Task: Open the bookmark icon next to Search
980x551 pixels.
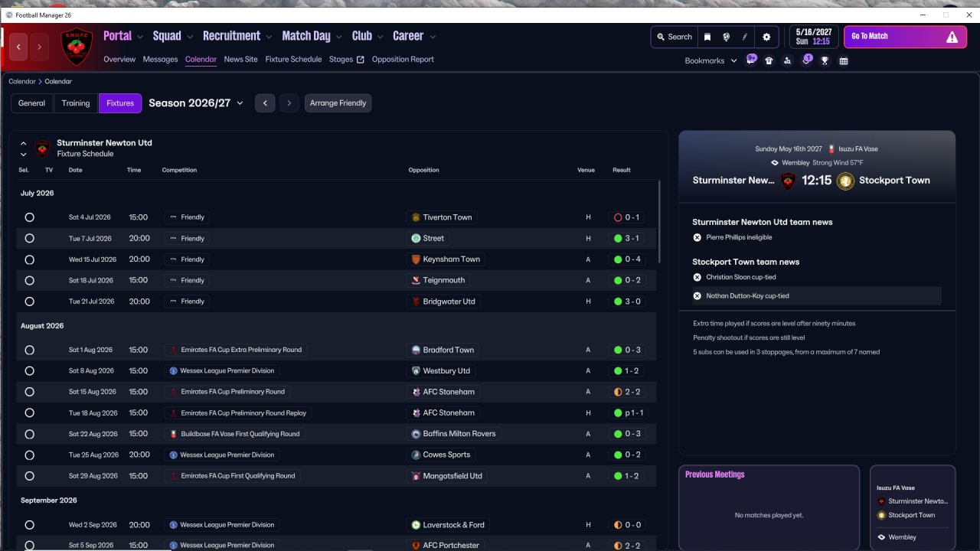Action: point(707,37)
